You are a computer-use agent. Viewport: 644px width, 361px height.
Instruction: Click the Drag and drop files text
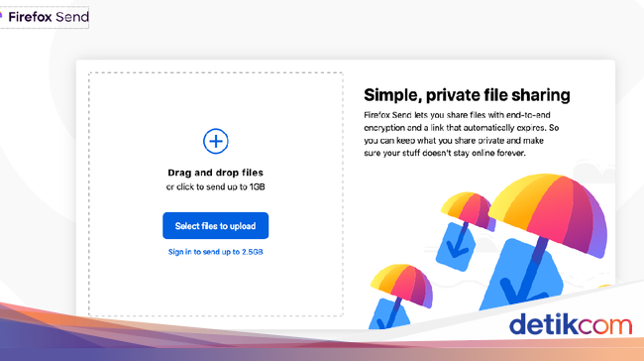[216, 173]
